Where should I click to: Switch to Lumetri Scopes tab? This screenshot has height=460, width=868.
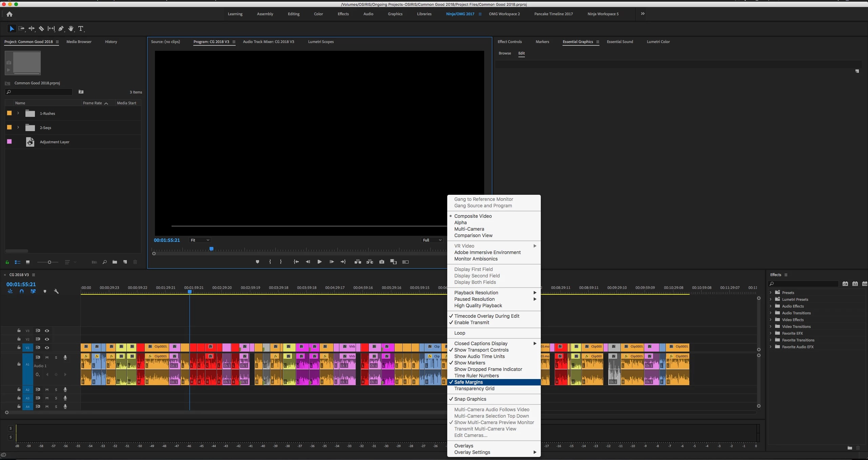coord(321,42)
